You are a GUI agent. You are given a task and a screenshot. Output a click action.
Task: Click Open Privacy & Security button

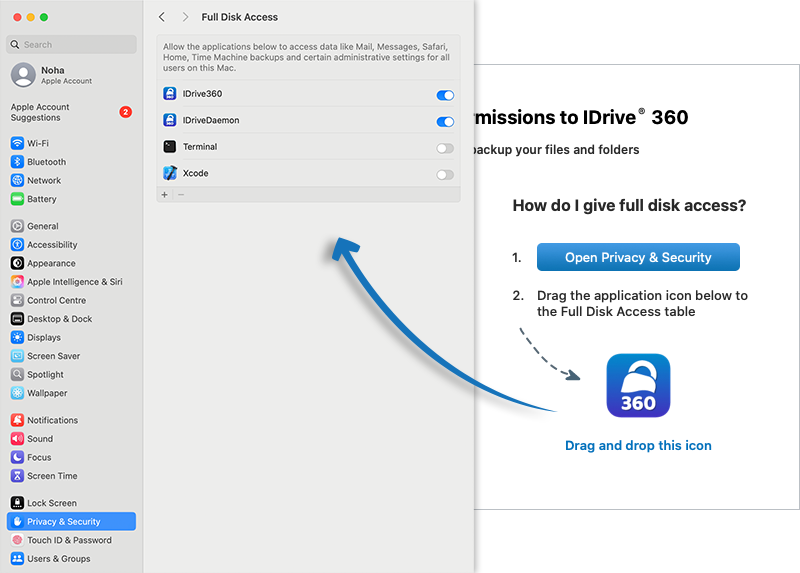pyautogui.click(x=638, y=257)
